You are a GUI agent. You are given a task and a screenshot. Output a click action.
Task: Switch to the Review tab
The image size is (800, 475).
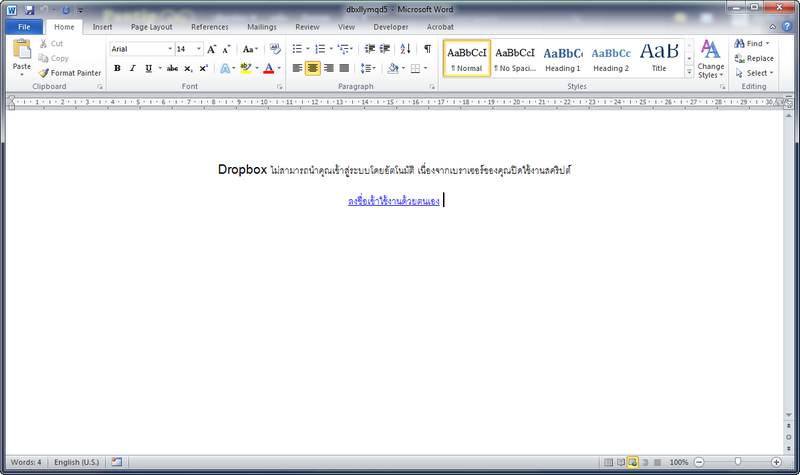coord(307,27)
